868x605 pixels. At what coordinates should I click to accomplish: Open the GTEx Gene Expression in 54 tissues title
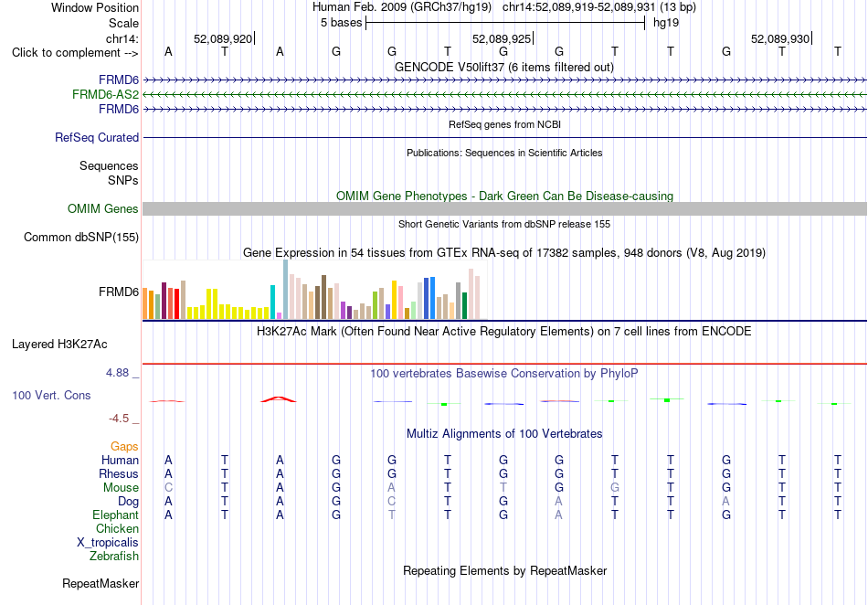[503, 253]
